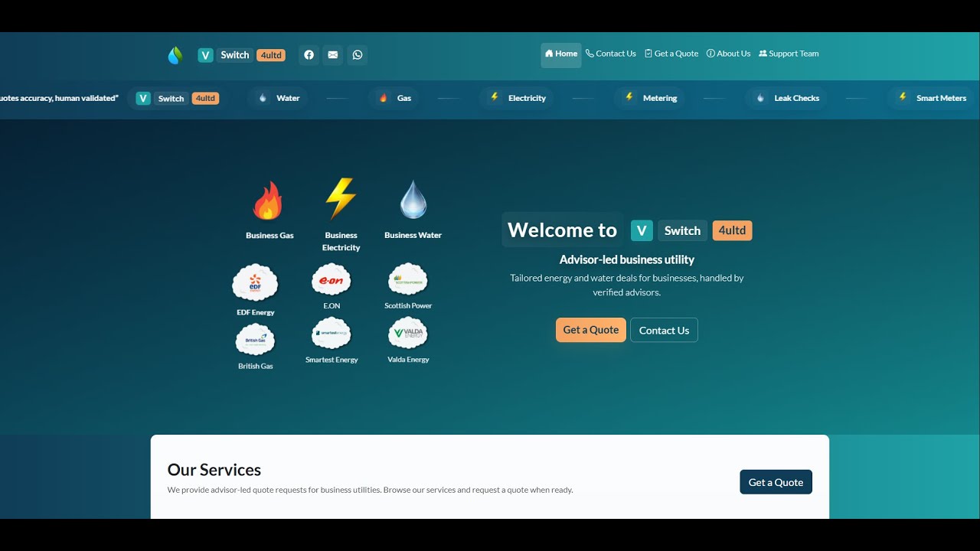Open Support Team nav item
The width and height of the screenshot is (980, 551).
[789, 54]
